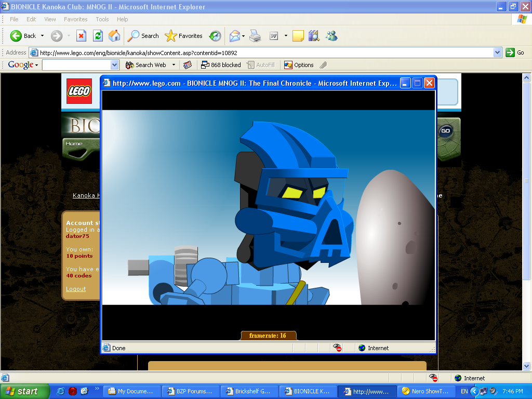Expand the system tray arrow
532x399 pixels.
click(474, 391)
